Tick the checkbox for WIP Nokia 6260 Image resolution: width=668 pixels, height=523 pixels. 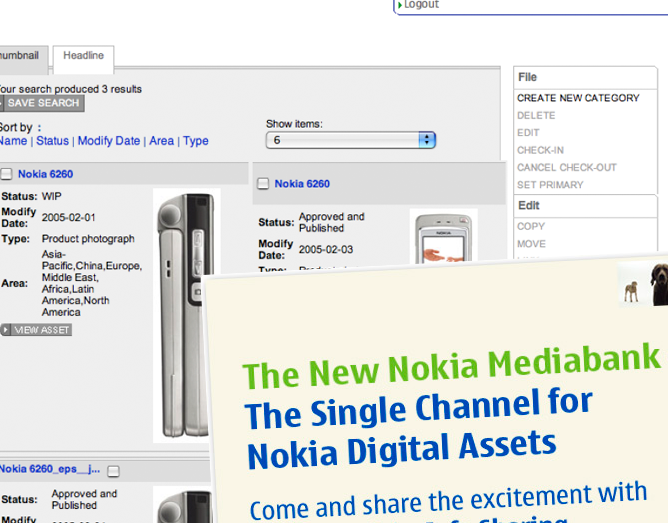click(6, 174)
